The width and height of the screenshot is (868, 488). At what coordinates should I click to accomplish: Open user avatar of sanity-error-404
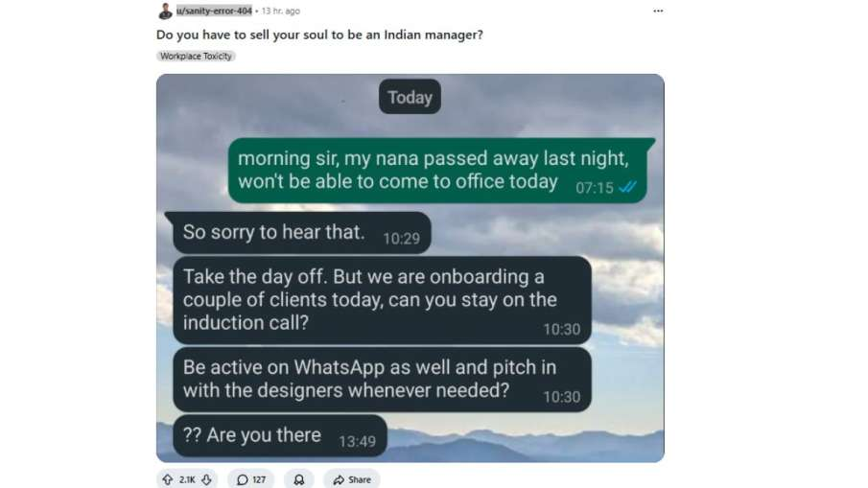coord(164,11)
